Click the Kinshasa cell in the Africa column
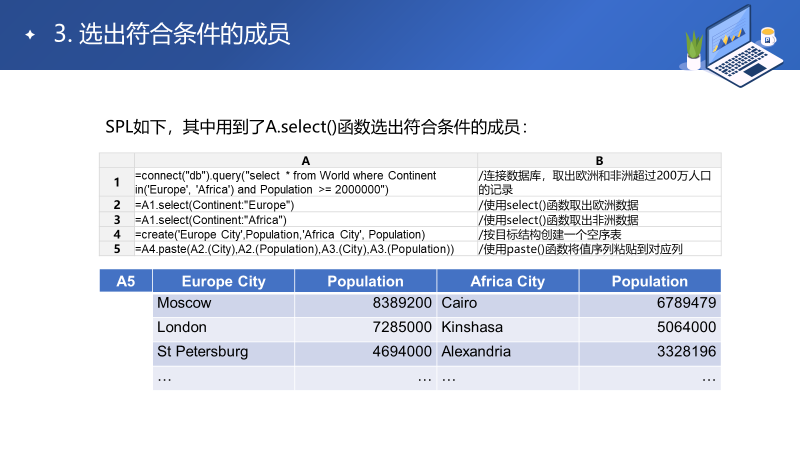 [472, 327]
